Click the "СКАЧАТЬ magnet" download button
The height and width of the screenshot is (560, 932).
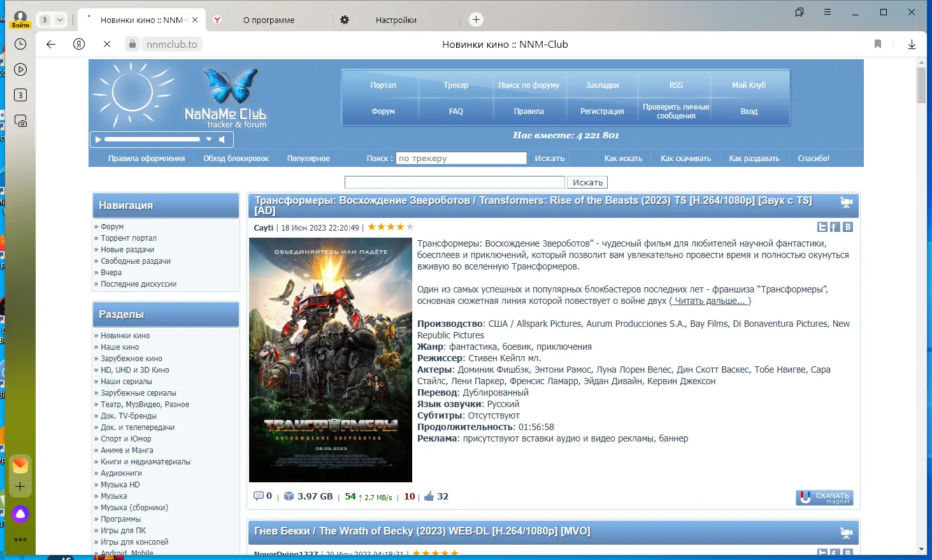(x=824, y=497)
